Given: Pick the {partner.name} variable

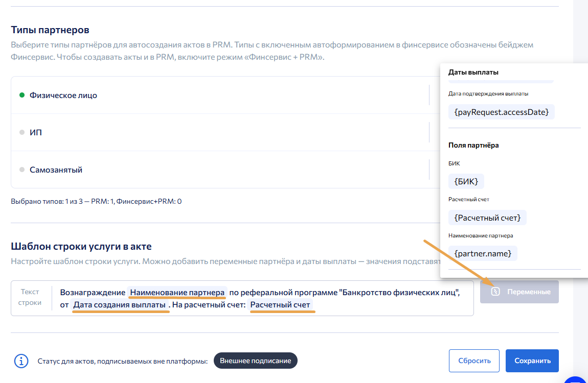Looking at the screenshot, I should click(483, 253).
